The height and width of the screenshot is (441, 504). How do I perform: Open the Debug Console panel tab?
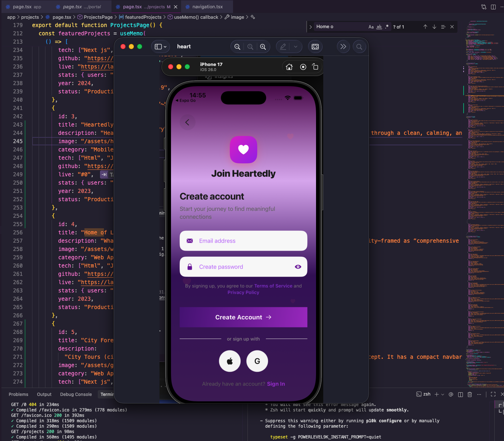pos(76,394)
